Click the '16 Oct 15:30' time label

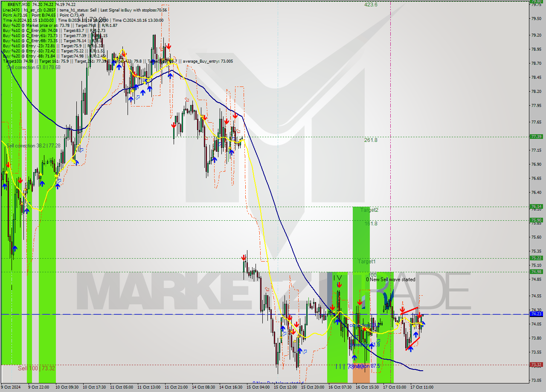coord(367,387)
